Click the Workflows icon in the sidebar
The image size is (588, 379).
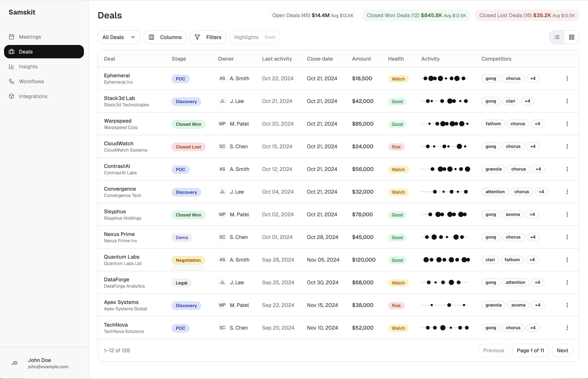point(12,81)
